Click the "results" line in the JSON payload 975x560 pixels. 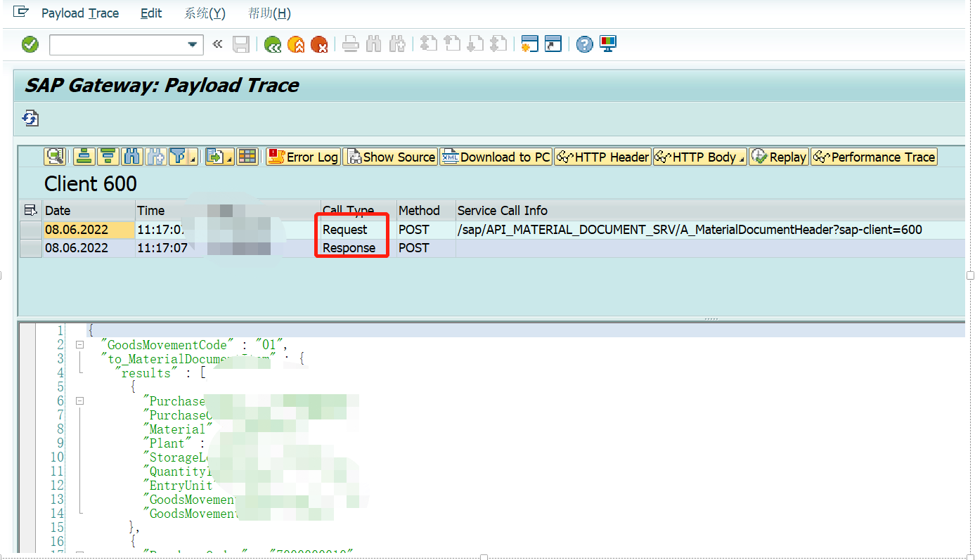tap(160, 373)
